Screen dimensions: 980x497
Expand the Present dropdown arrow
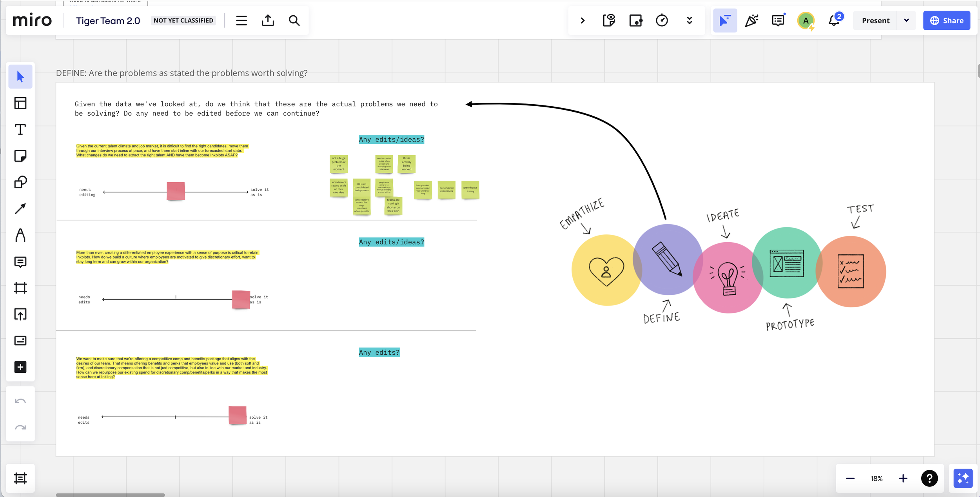click(906, 20)
